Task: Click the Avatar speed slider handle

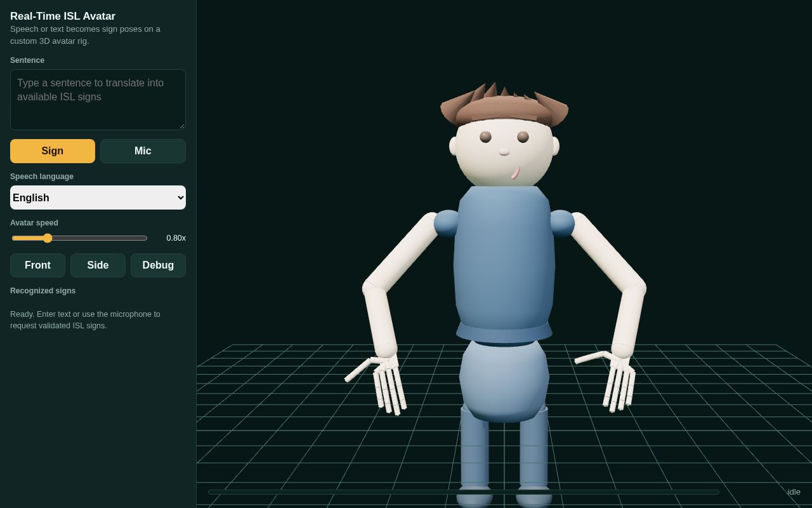Action: coord(48,238)
